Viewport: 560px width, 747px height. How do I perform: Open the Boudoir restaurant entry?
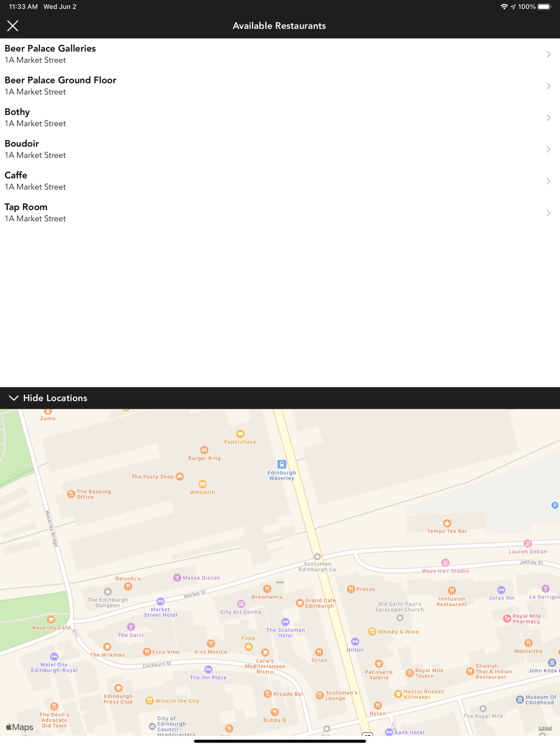coord(280,150)
